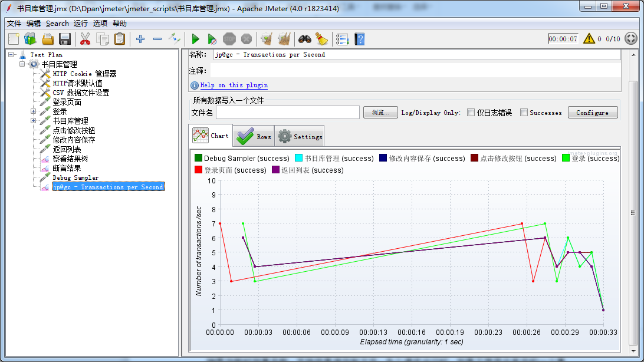Toggle the 仅日志错误 checkbox
This screenshot has height=362, width=644.
pyautogui.click(x=471, y=113)
